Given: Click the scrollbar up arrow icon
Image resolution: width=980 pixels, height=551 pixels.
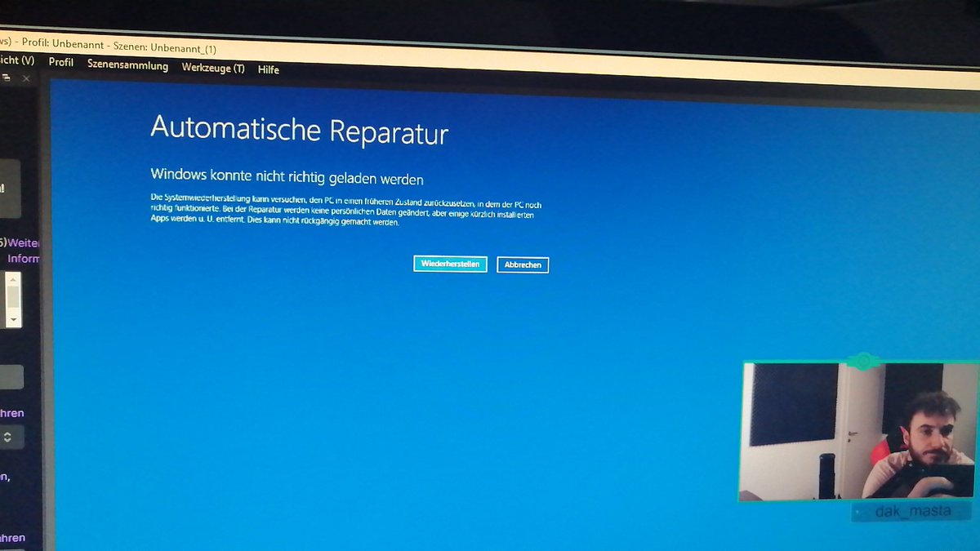Looking at the screenshot, I should (11, 280).
